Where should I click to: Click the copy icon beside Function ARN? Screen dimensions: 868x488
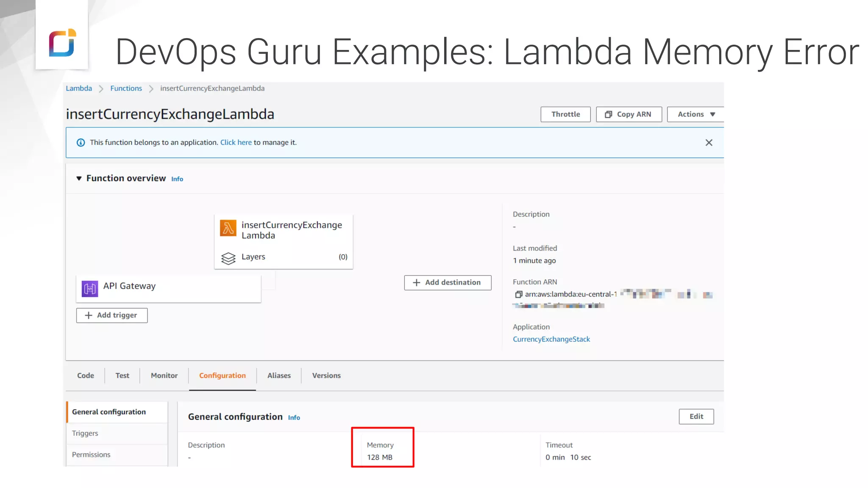coord(518,294)
